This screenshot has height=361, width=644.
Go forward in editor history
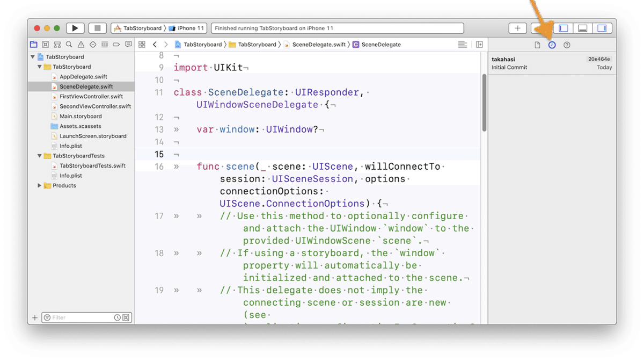click(166, 45)
